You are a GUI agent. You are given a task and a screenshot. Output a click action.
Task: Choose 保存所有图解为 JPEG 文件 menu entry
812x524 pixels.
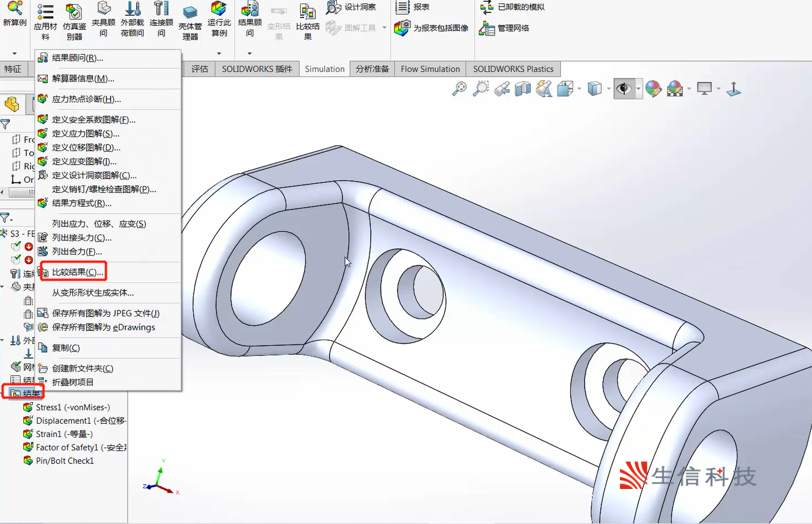click(x=108, y=313)
